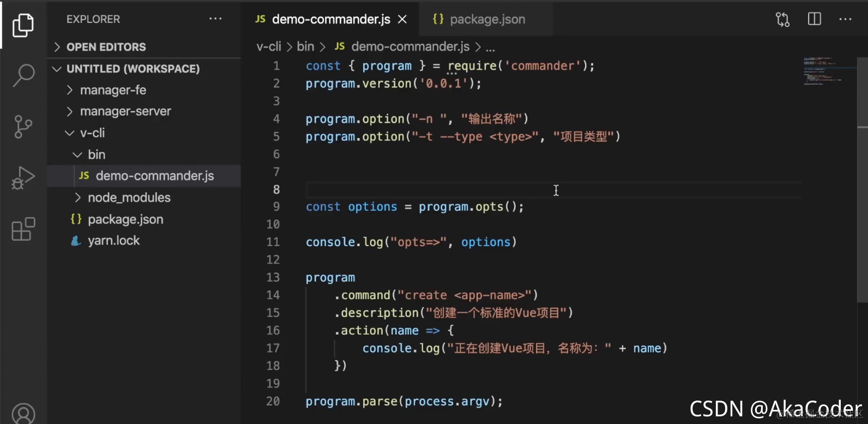Click .description on line 15

click(376, 313)
